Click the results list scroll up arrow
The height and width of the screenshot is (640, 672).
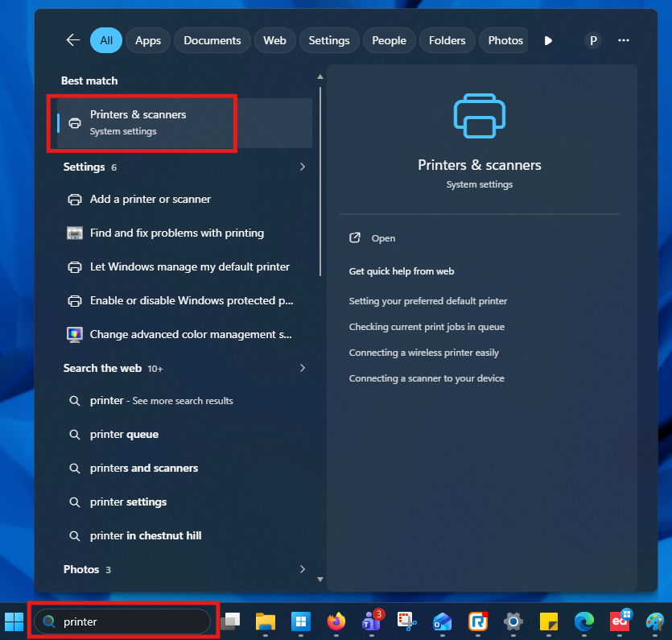[x=320, y=77]
